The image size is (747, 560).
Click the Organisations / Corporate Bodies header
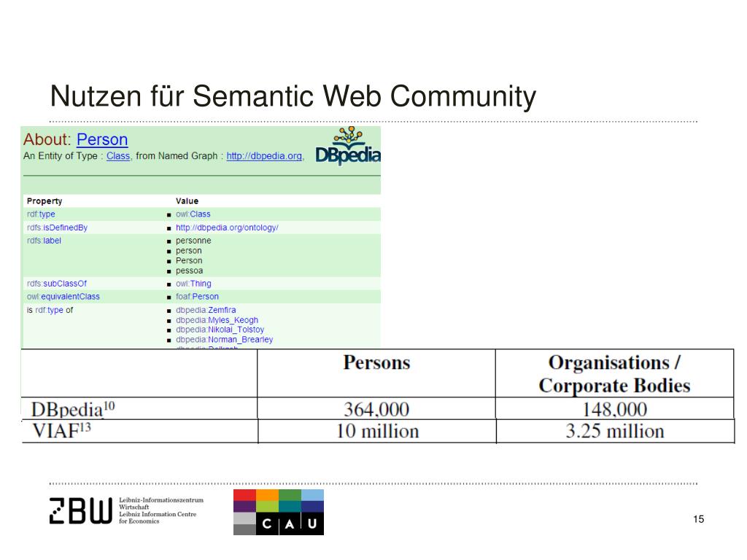(x=614, y=374)
